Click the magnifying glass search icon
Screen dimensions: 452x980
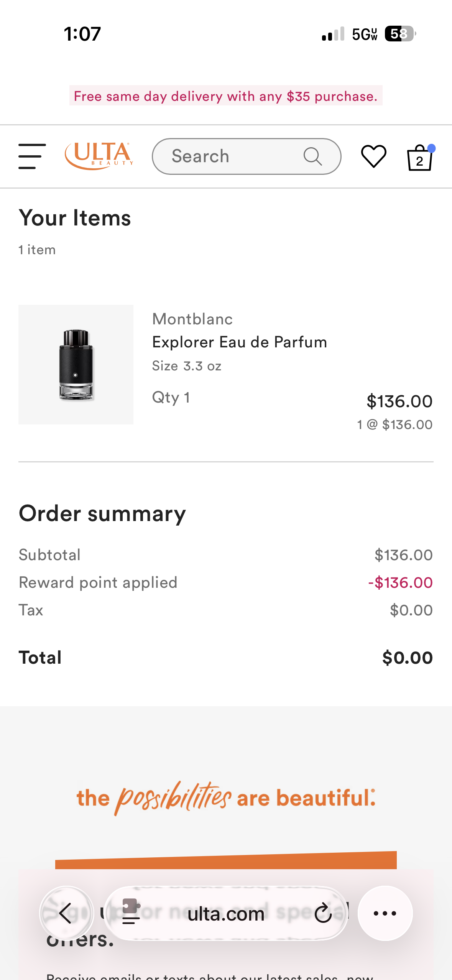[x=313, y=156]
